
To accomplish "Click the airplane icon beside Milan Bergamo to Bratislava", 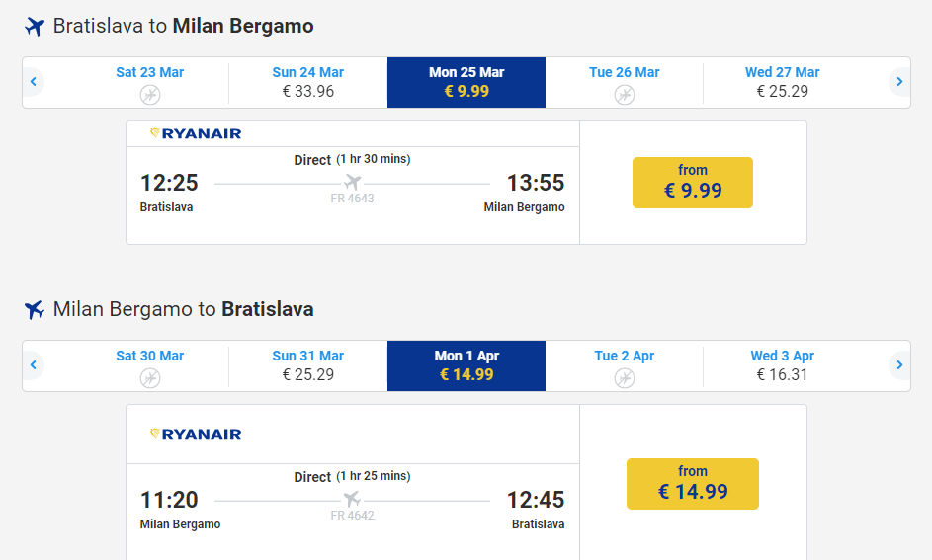I will pos(35,310).
